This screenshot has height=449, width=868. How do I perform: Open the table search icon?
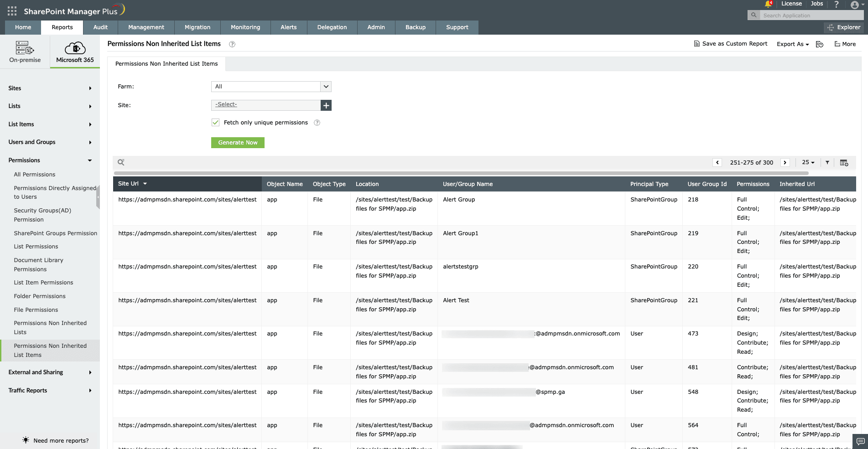coord(121,162)
